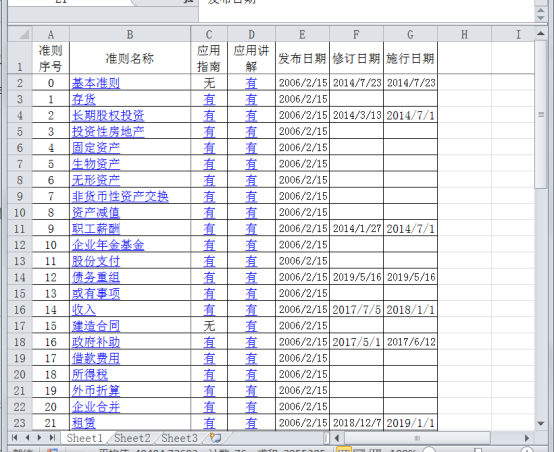Open the 所得税 hyperlink
Viewport: 554px width, 452px height.
click(x=90, y=375)
